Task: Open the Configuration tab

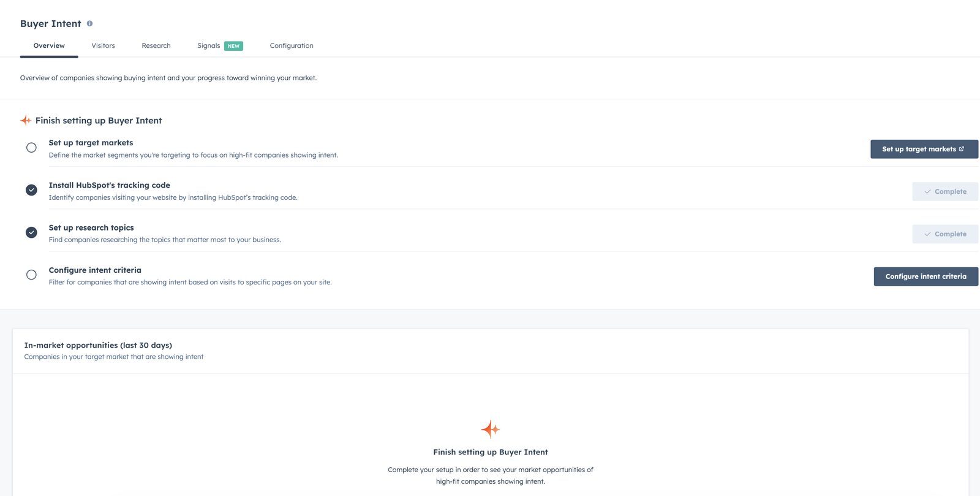Action: pyautogui.click(x=292, y=45)
